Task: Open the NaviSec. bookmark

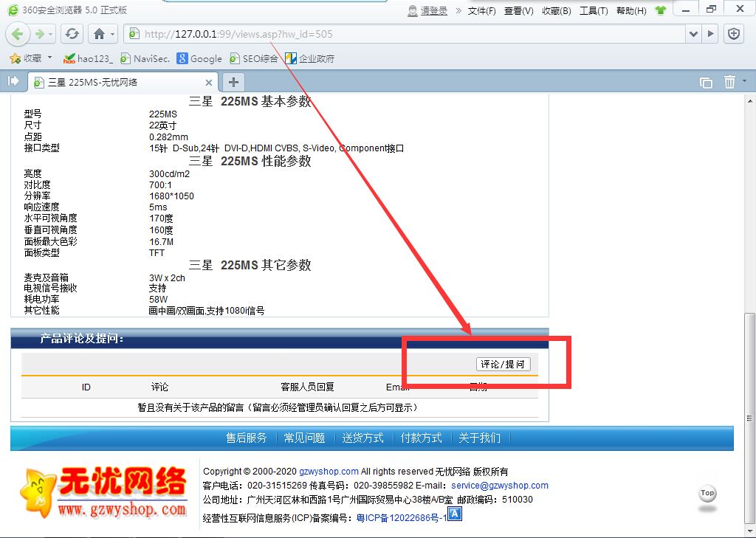Action: coord(145,59)
